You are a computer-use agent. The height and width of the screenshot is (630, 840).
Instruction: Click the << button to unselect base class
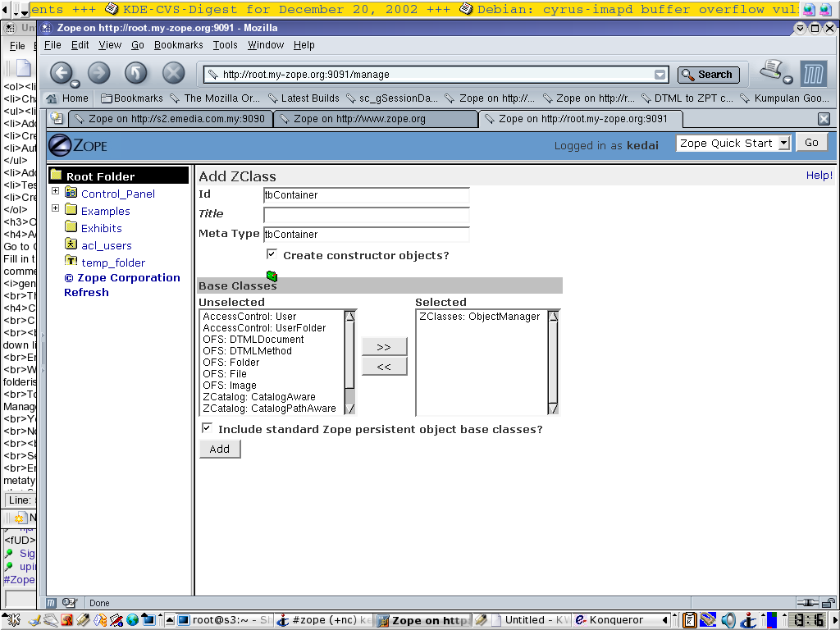384,367
